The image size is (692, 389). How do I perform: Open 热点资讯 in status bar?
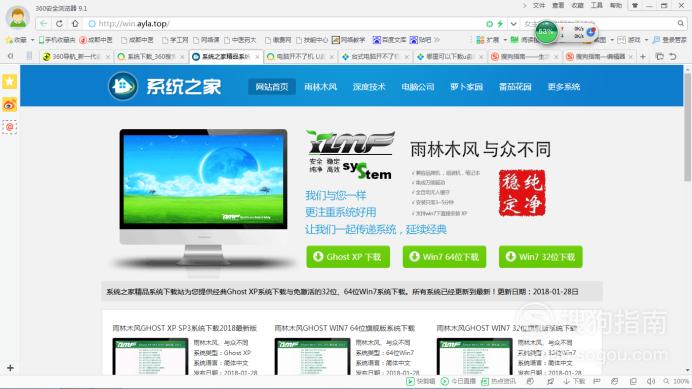[498, 381]
